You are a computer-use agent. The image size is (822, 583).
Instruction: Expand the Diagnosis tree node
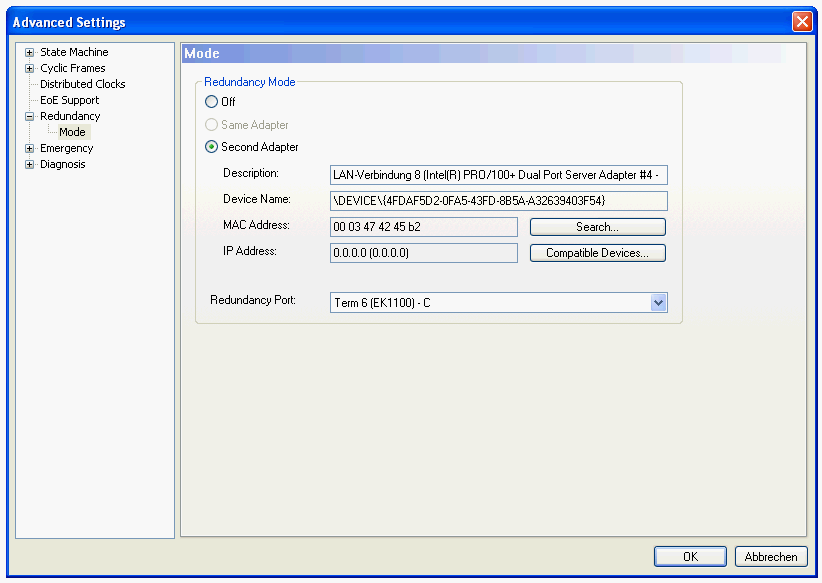coord(29,165)
